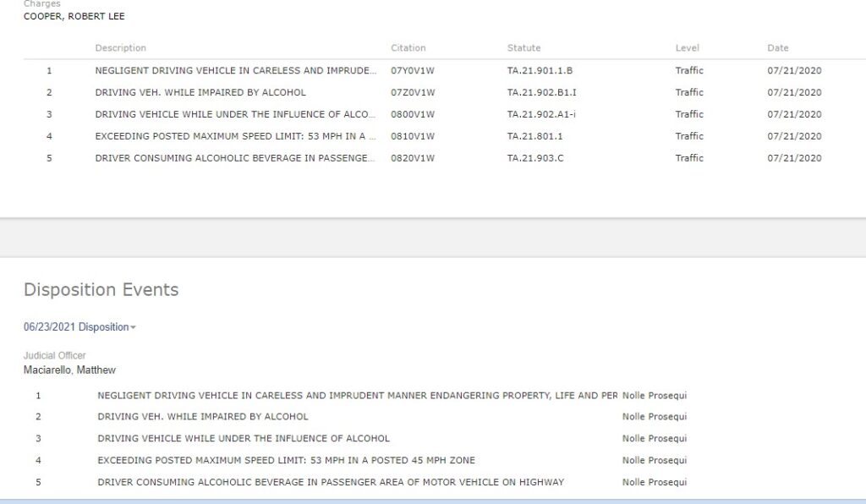
Task: Select charge 3 truncated under influence description
Action: coord(236,114)
